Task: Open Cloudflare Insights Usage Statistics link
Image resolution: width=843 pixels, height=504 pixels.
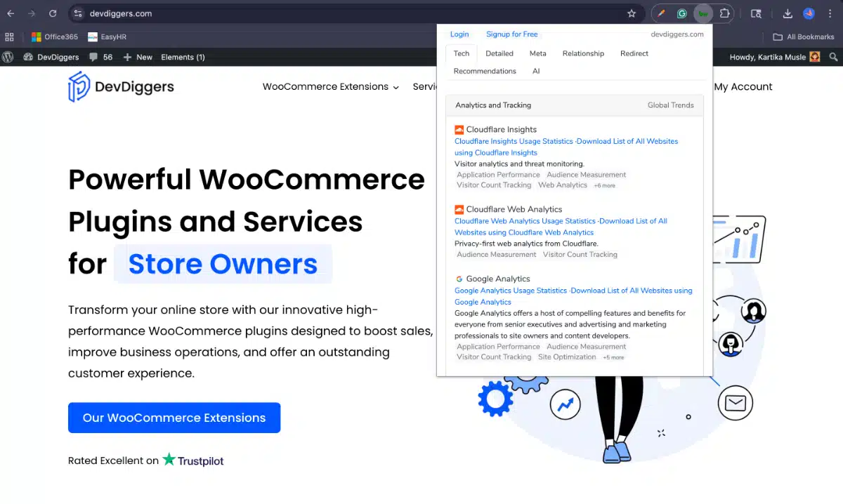Action: 514,141
